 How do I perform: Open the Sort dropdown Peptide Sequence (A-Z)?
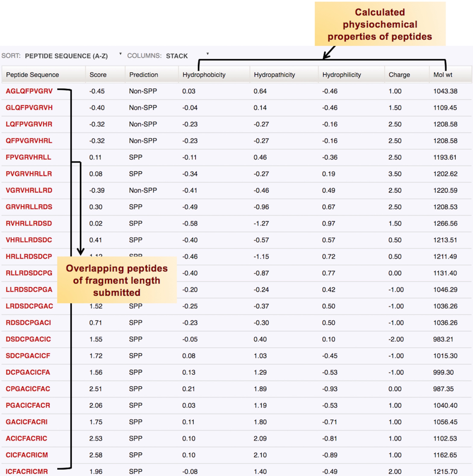[66, 56]
